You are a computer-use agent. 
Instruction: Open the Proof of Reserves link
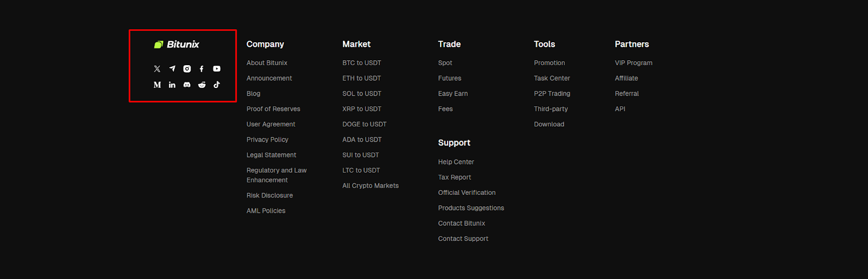click(273, 109)
